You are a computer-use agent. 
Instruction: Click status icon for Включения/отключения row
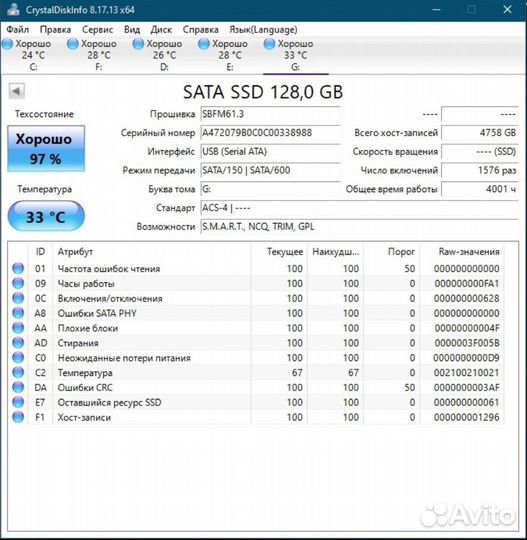click(18, 298)
